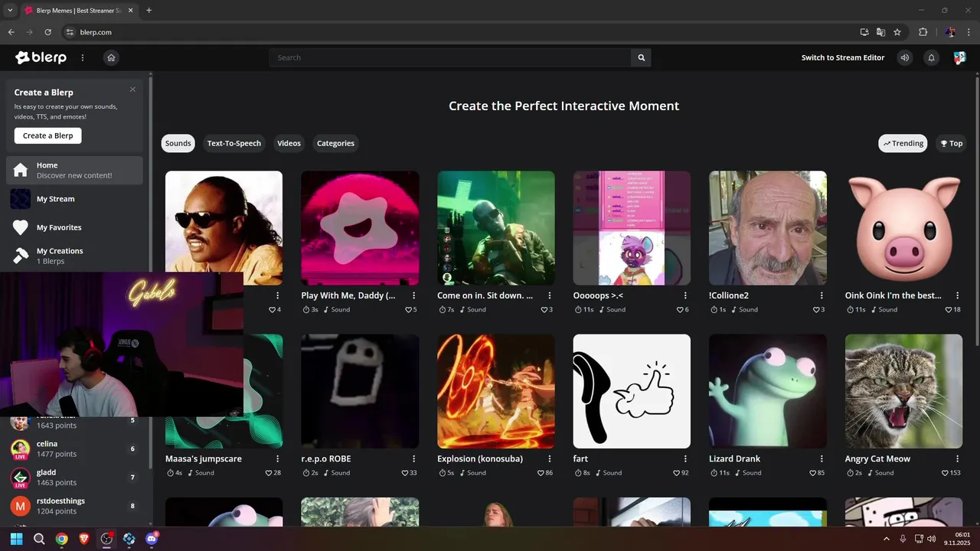Bookmark this page with the star icon
Viewport: 980px width, 551px height.
point(897,32)
